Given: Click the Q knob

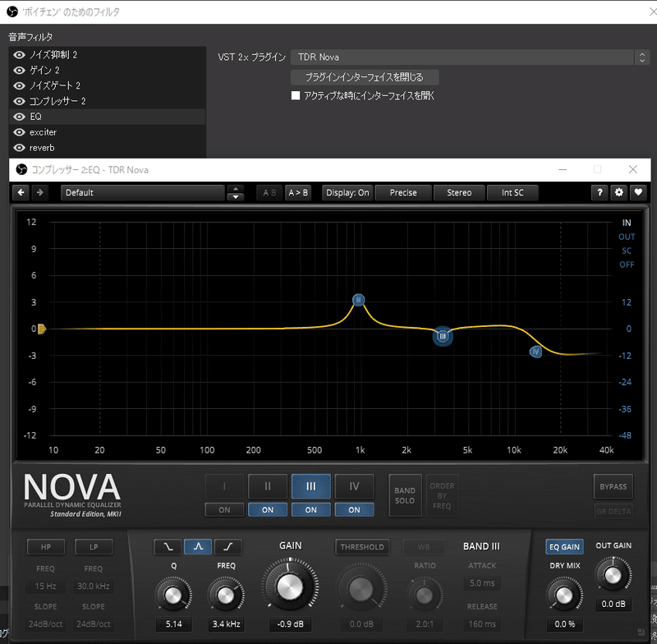Looking at the screenshot, I should click(173, 594).
